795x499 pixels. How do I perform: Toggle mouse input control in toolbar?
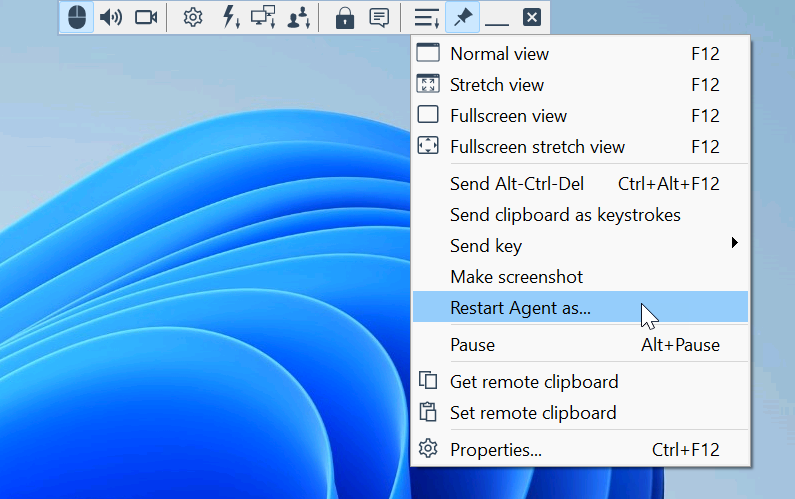[x=77, y=17]
